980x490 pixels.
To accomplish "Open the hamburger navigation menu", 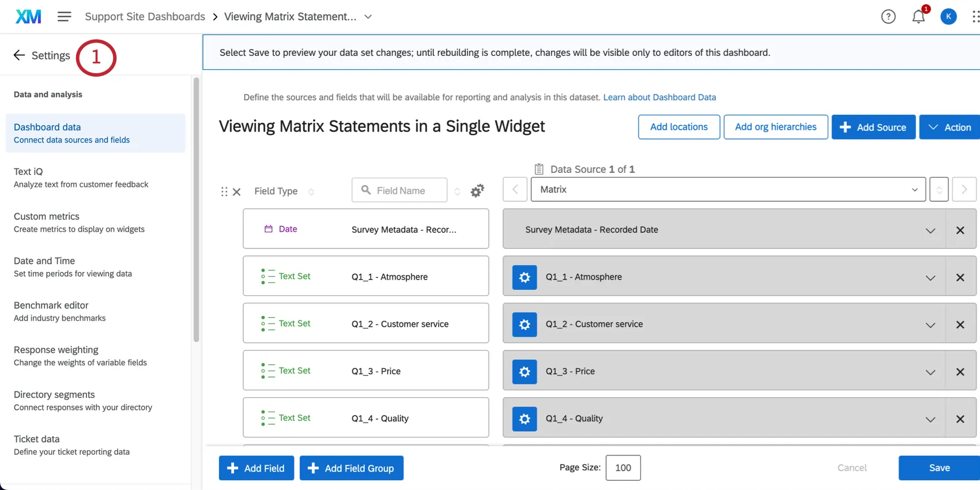I will coord(64,17).
